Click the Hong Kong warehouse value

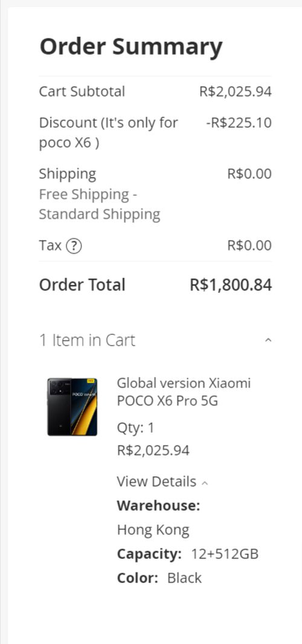point(153,530)
